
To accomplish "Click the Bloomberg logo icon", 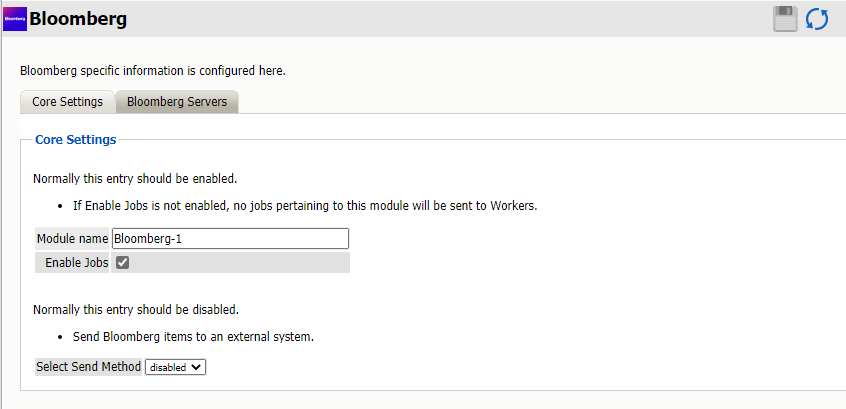I will click(x=15, y=18).
